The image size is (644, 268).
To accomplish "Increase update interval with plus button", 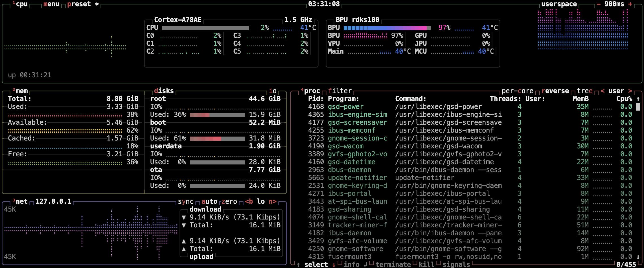I will tap(630, 4).
